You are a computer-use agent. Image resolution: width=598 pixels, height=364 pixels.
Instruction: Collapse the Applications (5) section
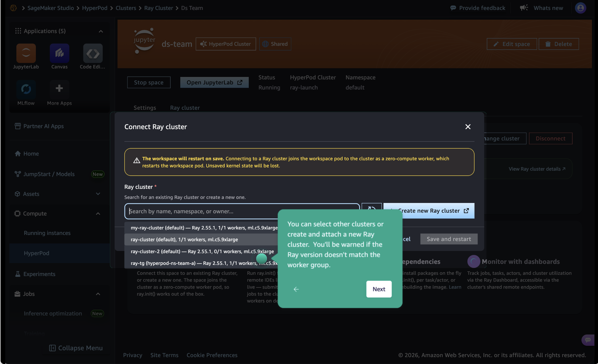pyautogui.click(x=101, y=31)
